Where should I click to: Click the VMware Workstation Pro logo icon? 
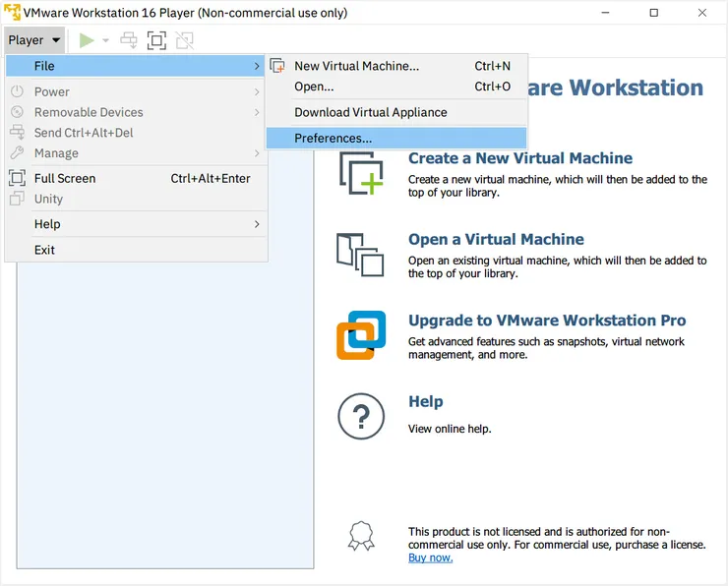[x=361, y=335]
